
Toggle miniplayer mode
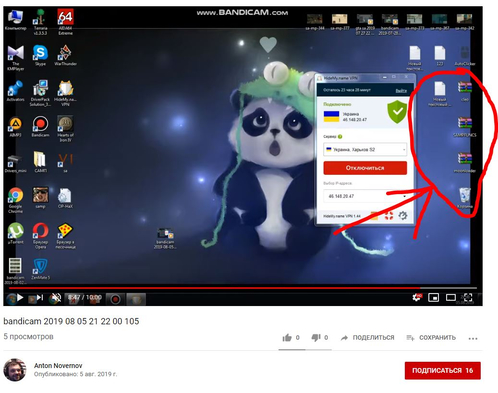[x=433, y=297]
